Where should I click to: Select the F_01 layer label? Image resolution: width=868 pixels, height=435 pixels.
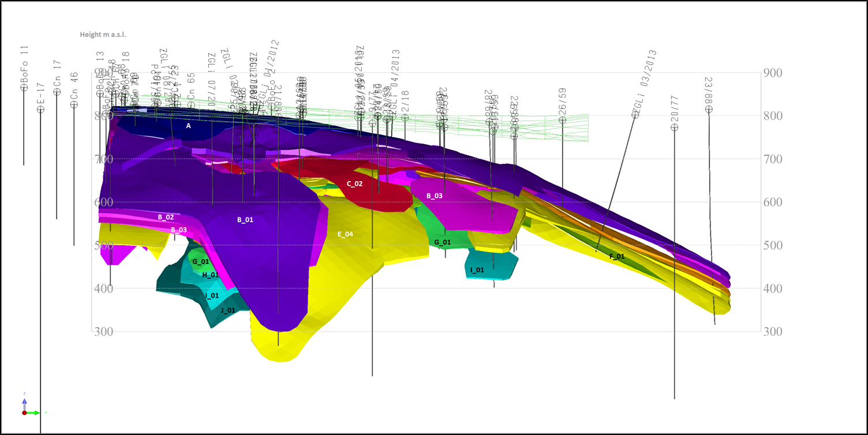click(x=617, y=256)
